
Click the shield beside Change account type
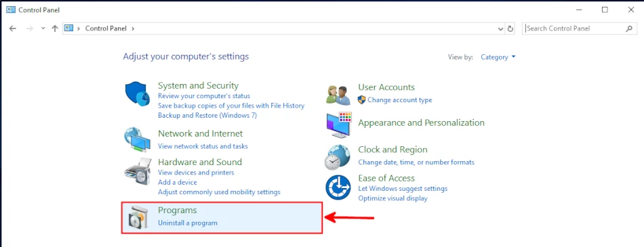(361, 99)
